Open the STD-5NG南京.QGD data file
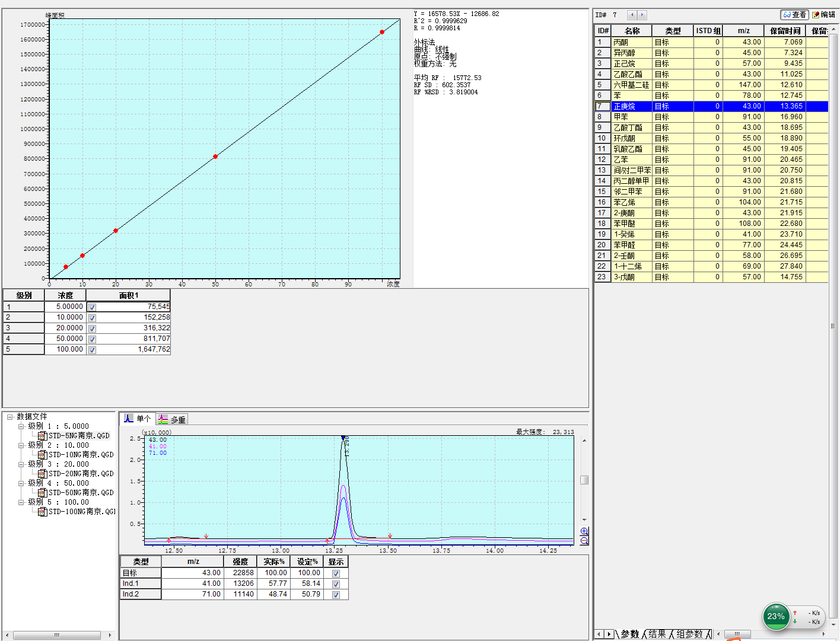840x641 pixels. pyautogui.click(x=74, y=436)
